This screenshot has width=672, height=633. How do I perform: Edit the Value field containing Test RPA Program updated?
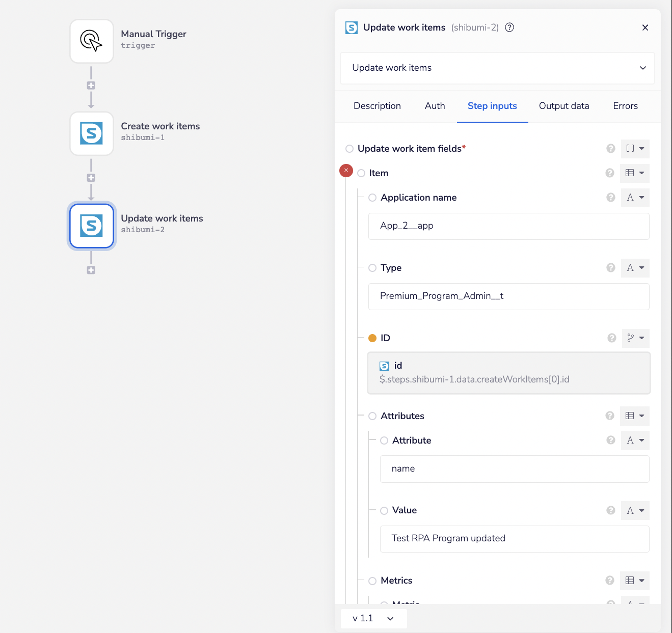(514, 538)
